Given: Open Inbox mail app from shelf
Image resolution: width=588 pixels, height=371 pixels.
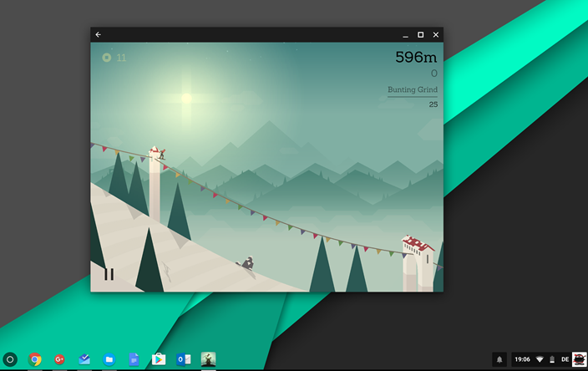Looking at the screenshot, I should tap(84, 359).
